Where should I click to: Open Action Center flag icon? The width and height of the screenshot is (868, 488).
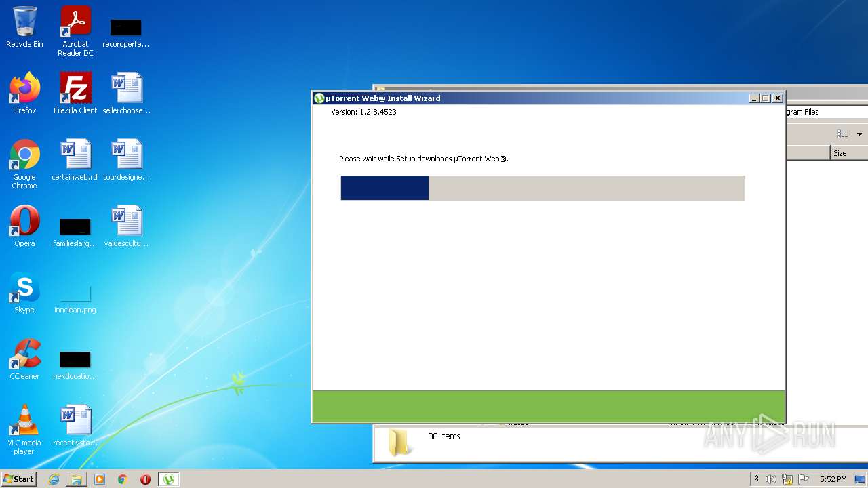pos(804,479)
